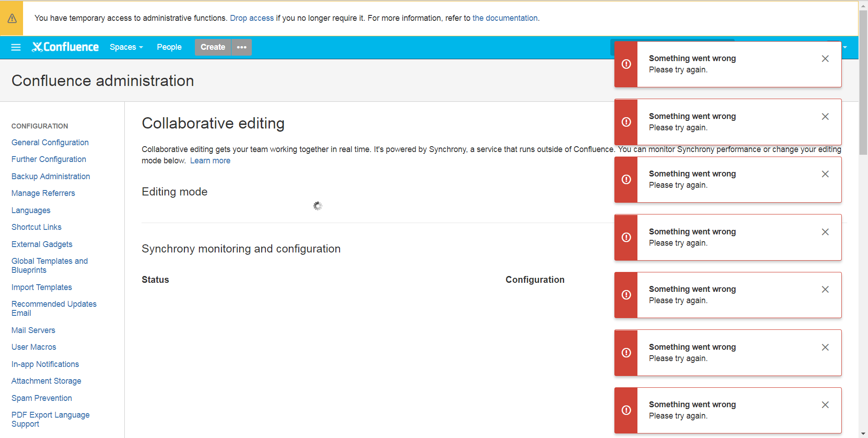The image size is (868, 438).
Task: Open Global Templates and Blueprints
Action: click(50, 266)
